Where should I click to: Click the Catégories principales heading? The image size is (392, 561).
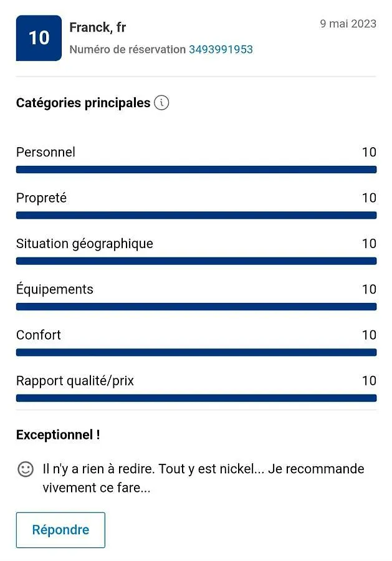[x=83, y=103]
